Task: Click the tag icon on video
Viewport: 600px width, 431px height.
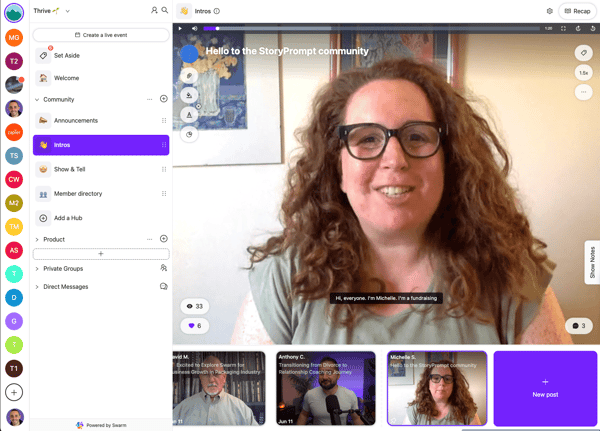Action: 583,53
